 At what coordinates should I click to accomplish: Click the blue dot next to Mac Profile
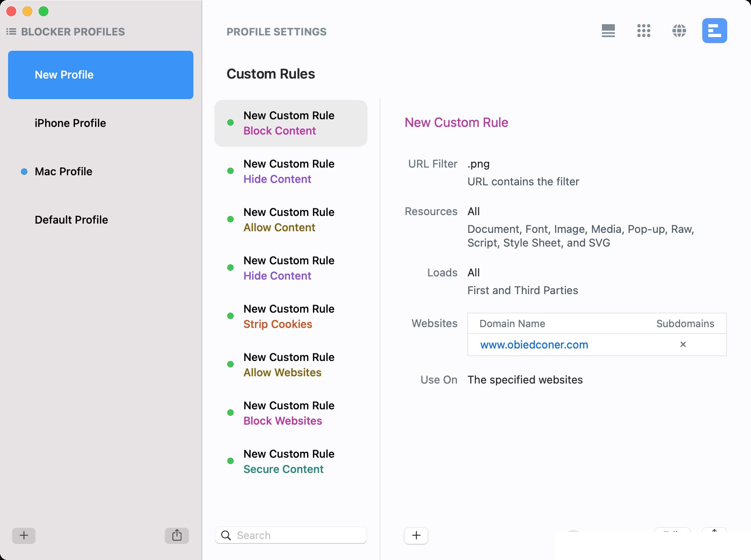pos(24,172)
